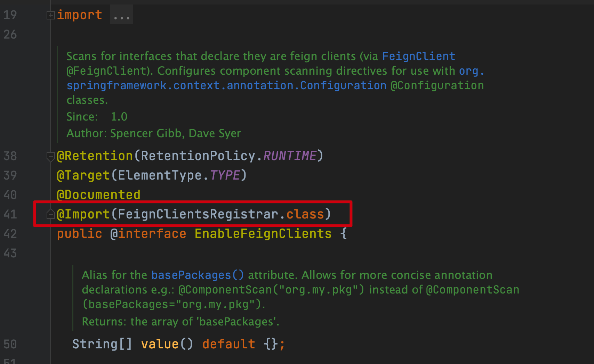This screenshot has height=364, width=594.
Task: Click FeignClientsRegistrar in @Import line
Action: pos(198,214)
